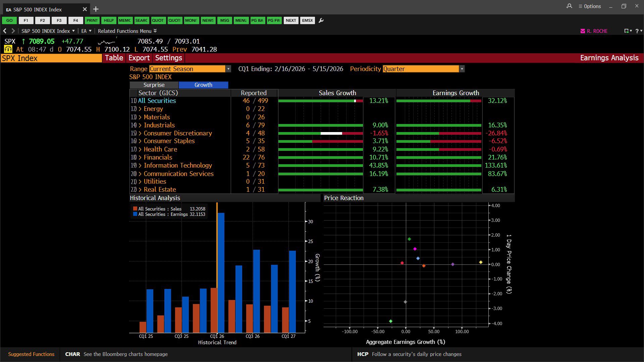Viewport: 644px width, 362px height.
Task: Click the wrench toolbar settings icon
Action: [321, 20]
